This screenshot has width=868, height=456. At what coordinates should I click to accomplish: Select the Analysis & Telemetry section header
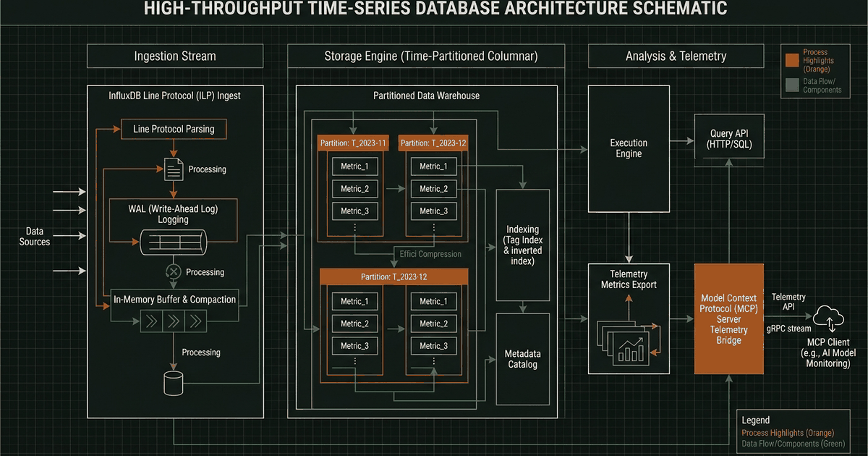click(x=676, y=56)
